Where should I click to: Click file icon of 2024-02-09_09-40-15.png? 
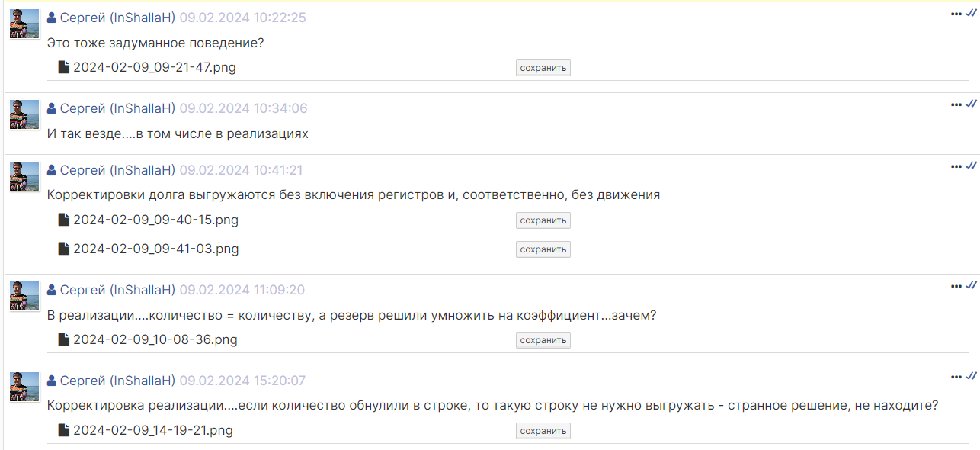tap(64, 220)
